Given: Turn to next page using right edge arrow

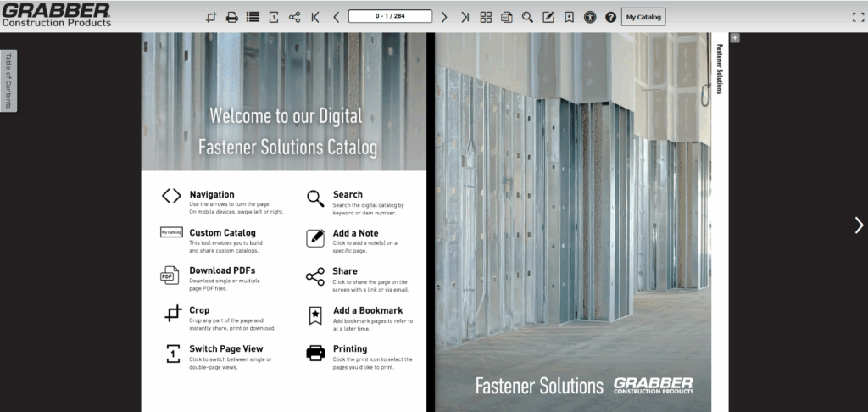Looking at the screenshot, I should point(859,225).
